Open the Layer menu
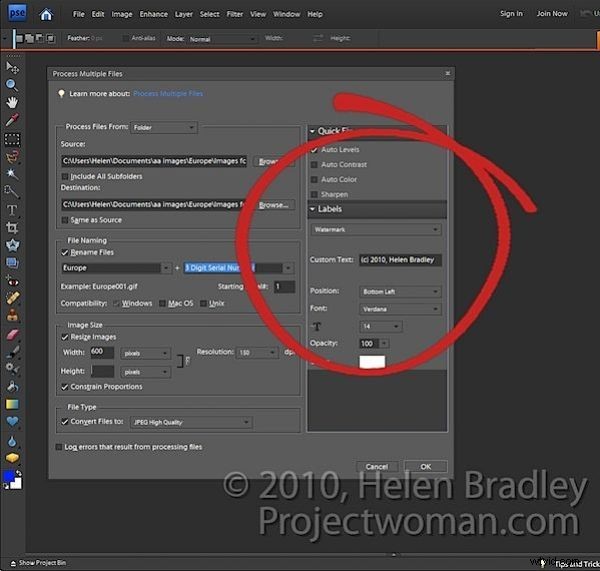The image size is (600, 571). pos(184,14)
